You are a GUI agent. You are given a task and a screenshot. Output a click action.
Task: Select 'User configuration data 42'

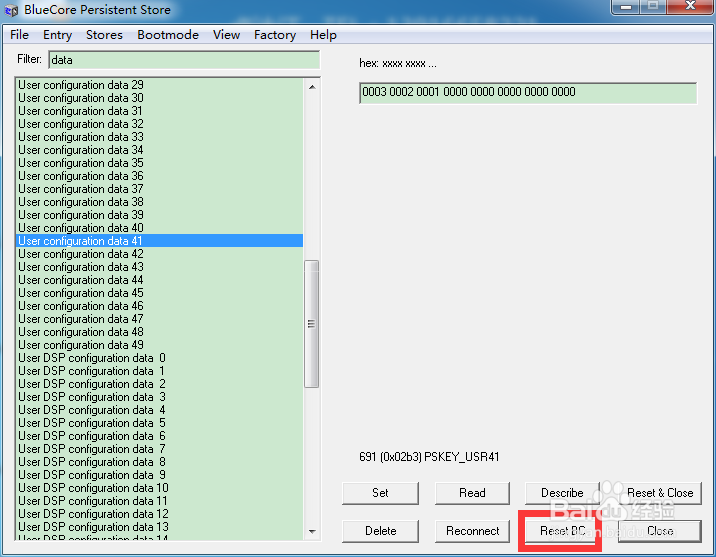pos(159,254)
